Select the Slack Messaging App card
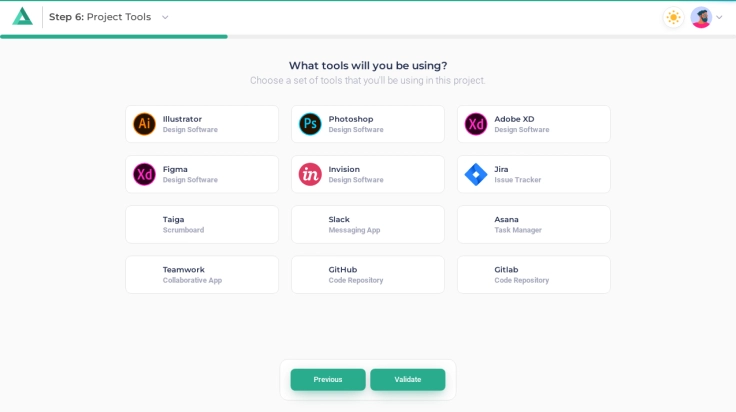Screen dimensions: 736x412 tap(368, 224)
